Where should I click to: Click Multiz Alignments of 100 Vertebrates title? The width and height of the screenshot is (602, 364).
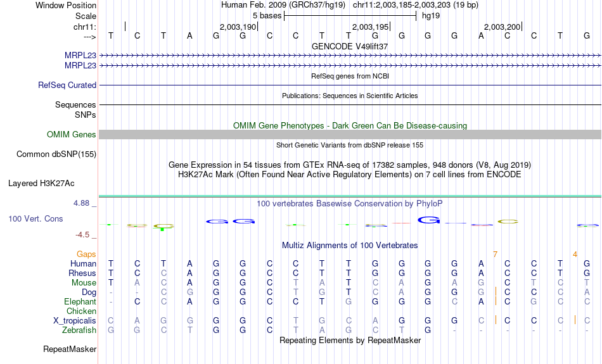[350, 246]
